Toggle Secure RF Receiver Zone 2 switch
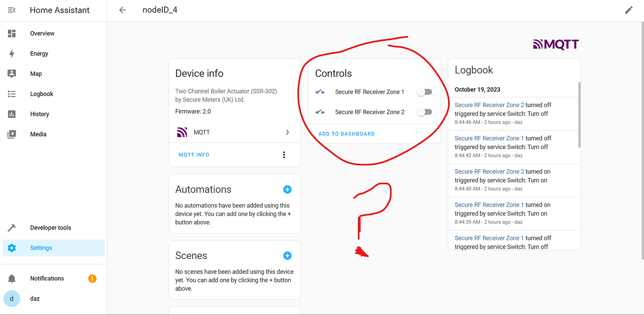The image size is (644, 315). click(424, 112)
